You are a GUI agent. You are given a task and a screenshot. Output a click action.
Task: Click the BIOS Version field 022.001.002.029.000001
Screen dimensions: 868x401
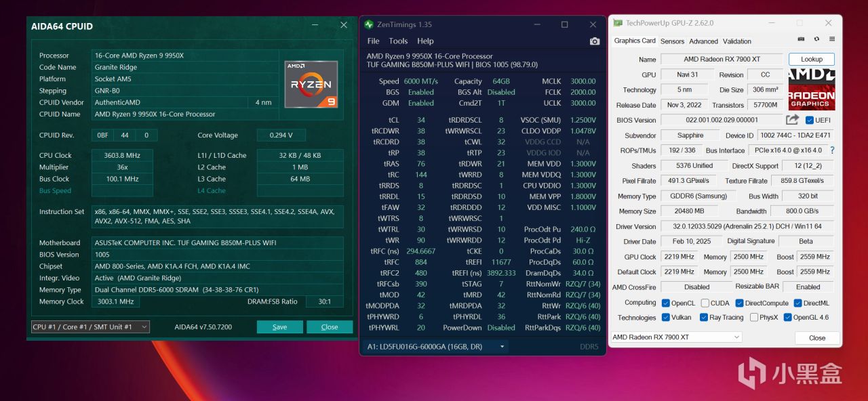click(x=722, y=120)
